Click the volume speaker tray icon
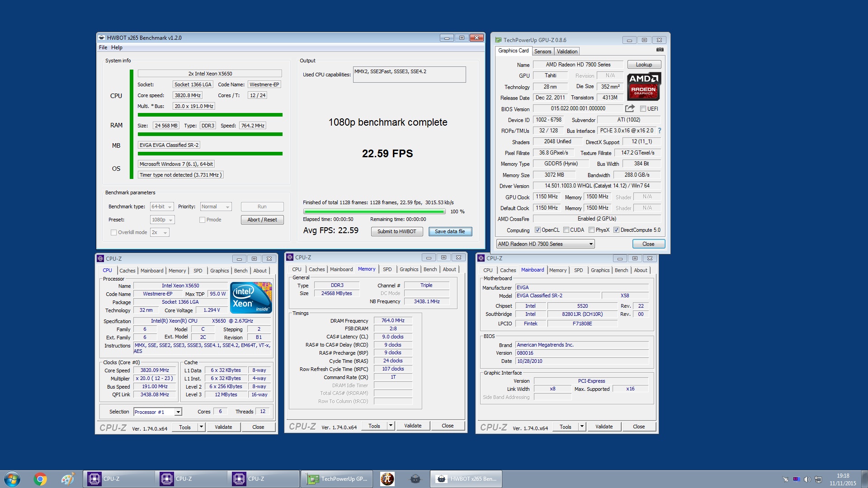The image size is (868, 488). tap(807, 479)
